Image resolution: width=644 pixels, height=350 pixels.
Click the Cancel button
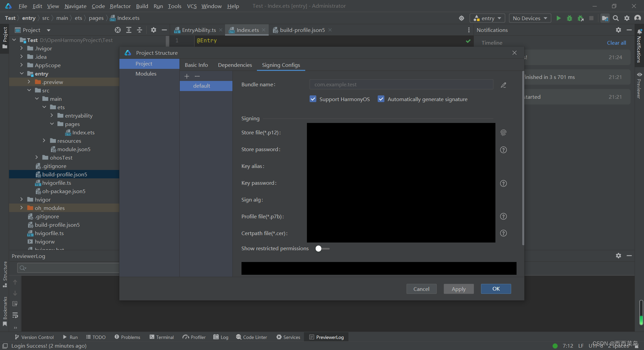421,289
